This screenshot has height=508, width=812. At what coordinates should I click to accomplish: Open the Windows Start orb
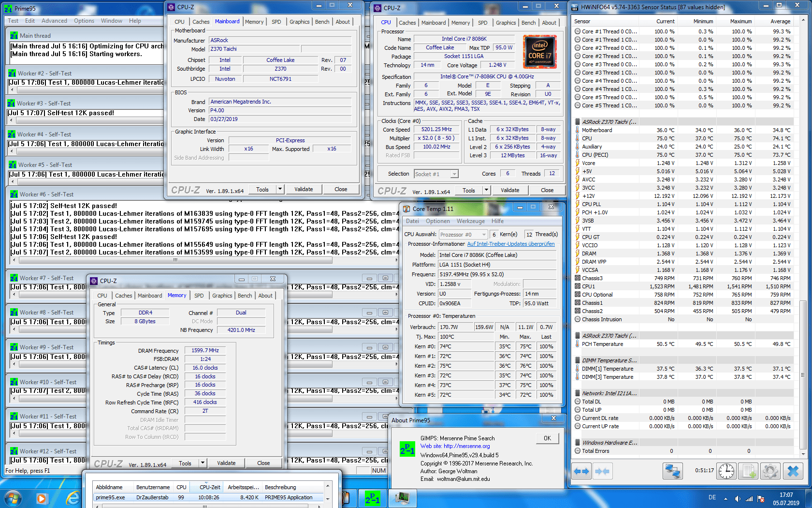tap(13, 498)
